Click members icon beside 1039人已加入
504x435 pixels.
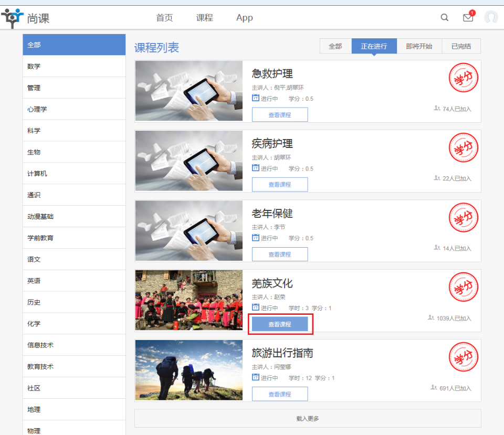pos(431,317)
